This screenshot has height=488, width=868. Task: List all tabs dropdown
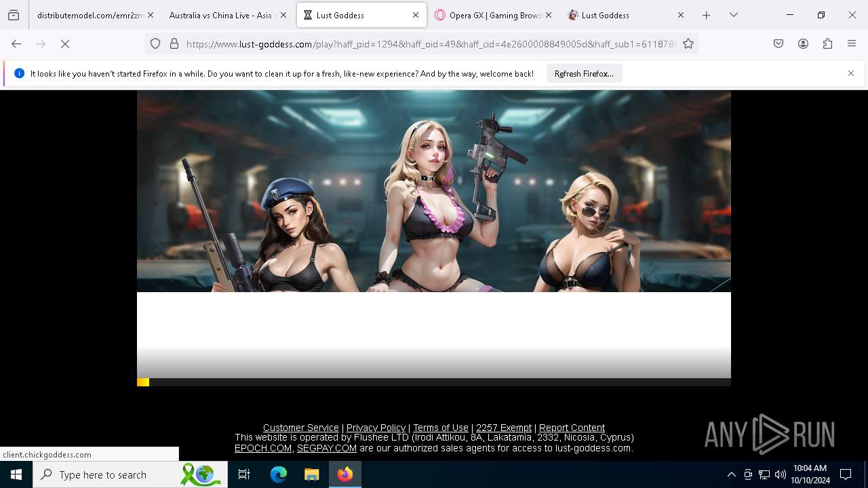coord(734,15)
